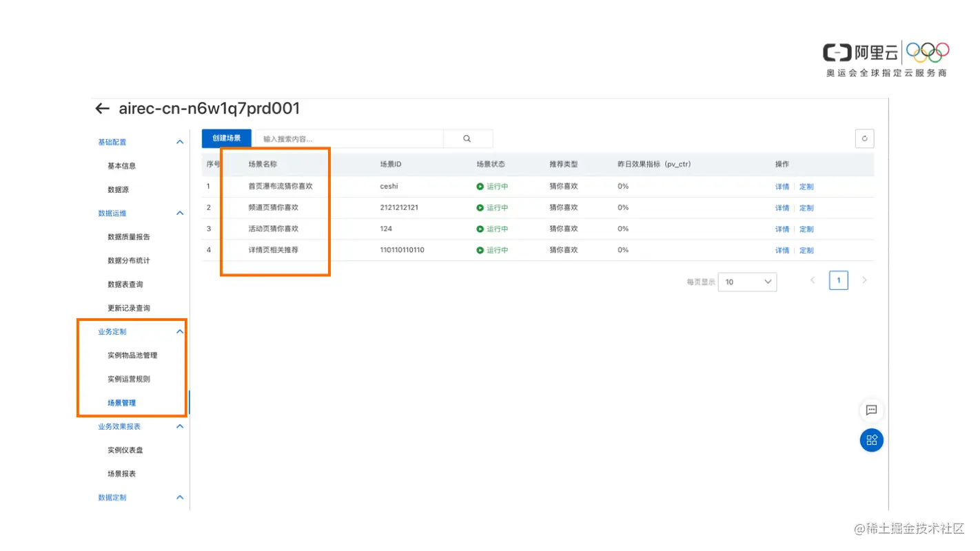Open 定制 for 详情页相关推荐
The width and height of the screenshot is (980, 551).
coord(806,250)
